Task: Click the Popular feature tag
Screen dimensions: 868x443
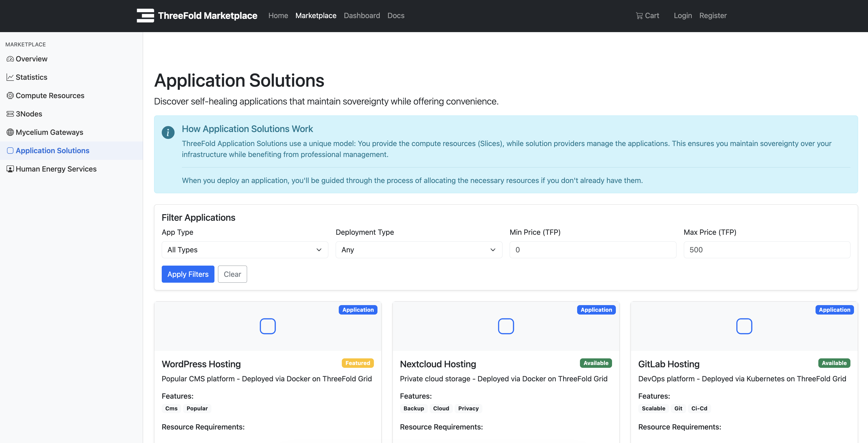Action: tap(197, 408)
